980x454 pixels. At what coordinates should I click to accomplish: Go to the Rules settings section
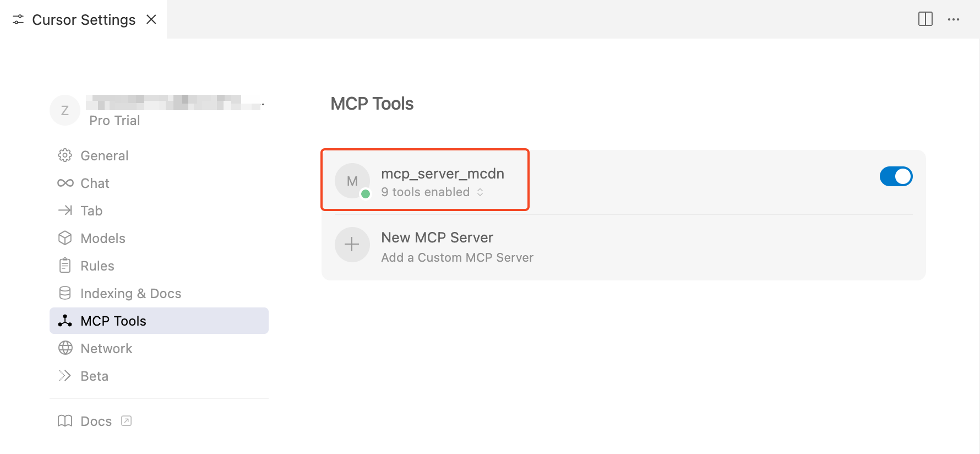(159, 266)
